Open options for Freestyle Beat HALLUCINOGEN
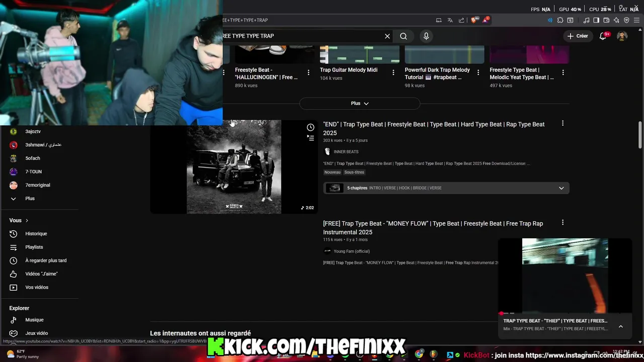The width and height of the screenshot is (644, 362). [308, 72]
